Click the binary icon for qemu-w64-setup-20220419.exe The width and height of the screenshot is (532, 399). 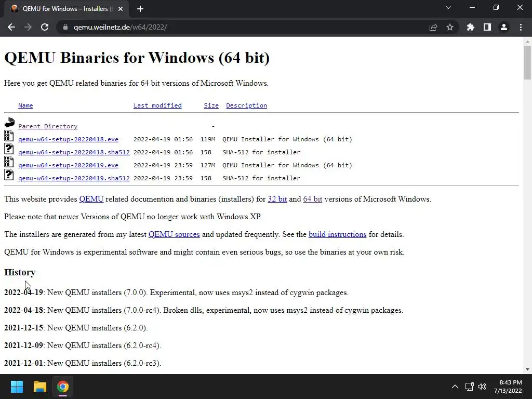point(9,162)
